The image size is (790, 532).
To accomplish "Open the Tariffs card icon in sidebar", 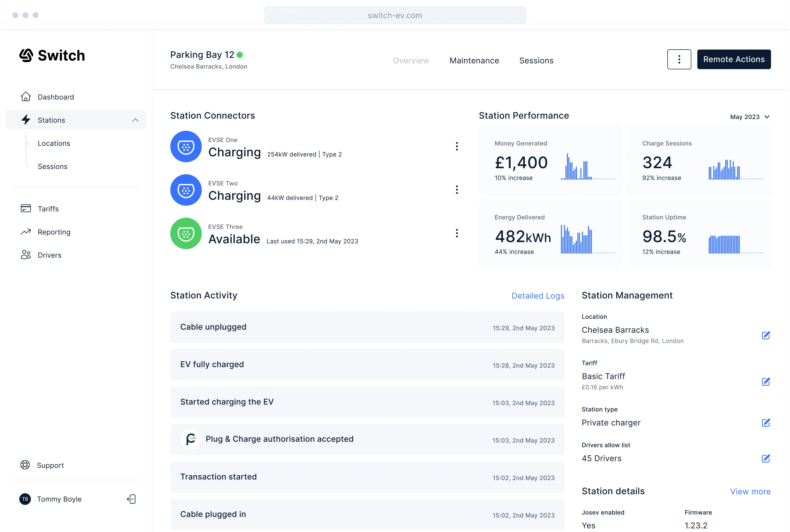I will coord(26,208).
